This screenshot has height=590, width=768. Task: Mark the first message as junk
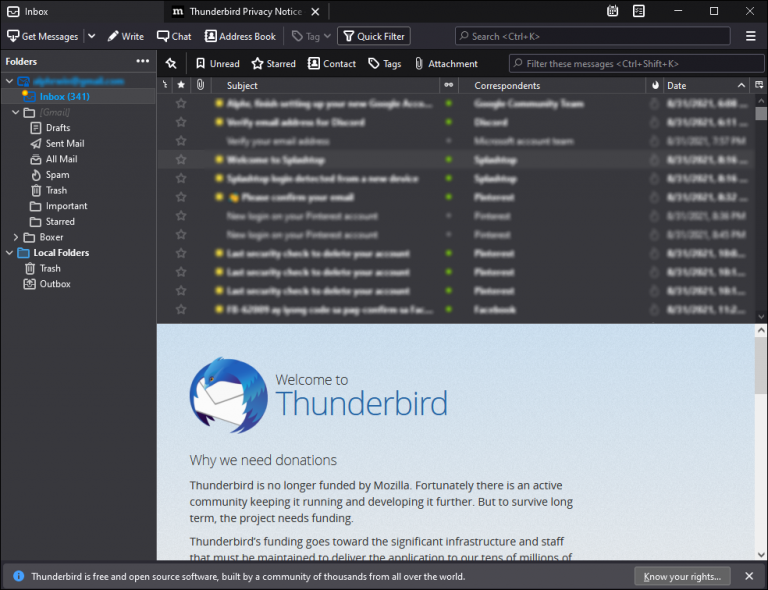tap(654, 104)
